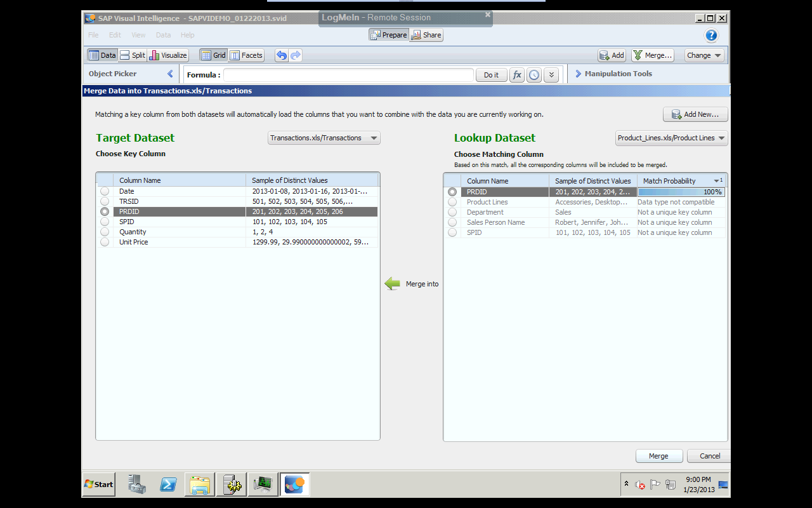Viewport: 812px width, 508px height.
Task: Click target Column Name header
Action: point(180,180)
